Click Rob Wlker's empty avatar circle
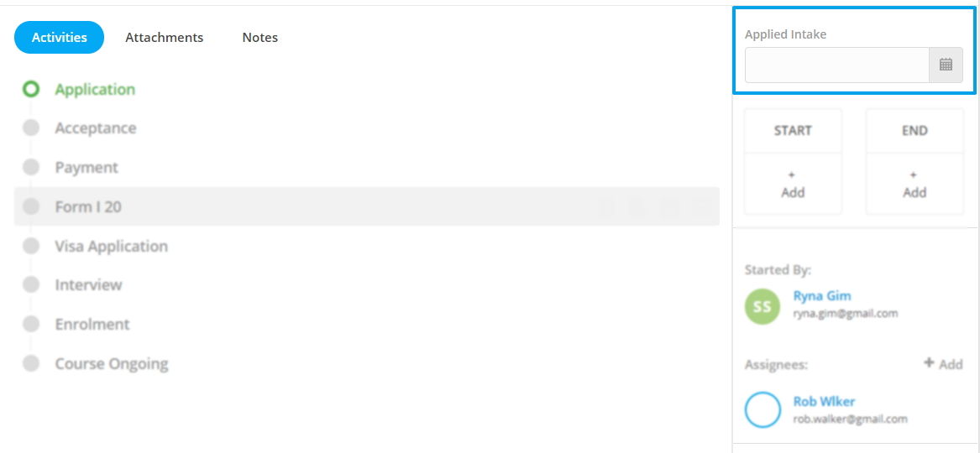Screen dimensions: 980x453 coord(763,410)
